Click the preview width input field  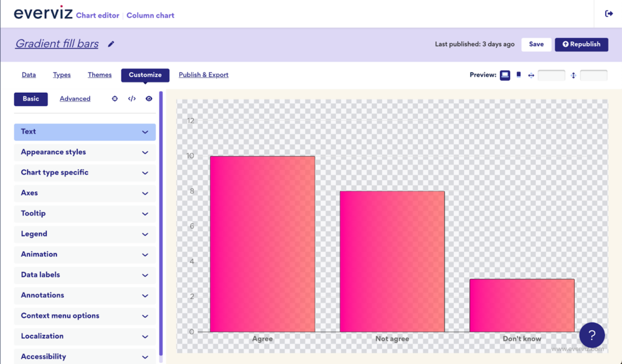click(552, 75)
